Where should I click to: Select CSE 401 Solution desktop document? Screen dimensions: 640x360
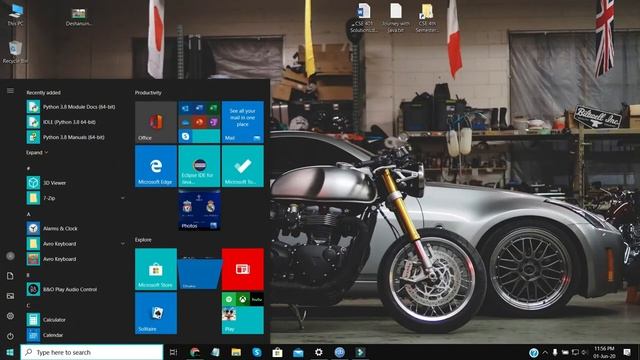(x=364, y=18)
